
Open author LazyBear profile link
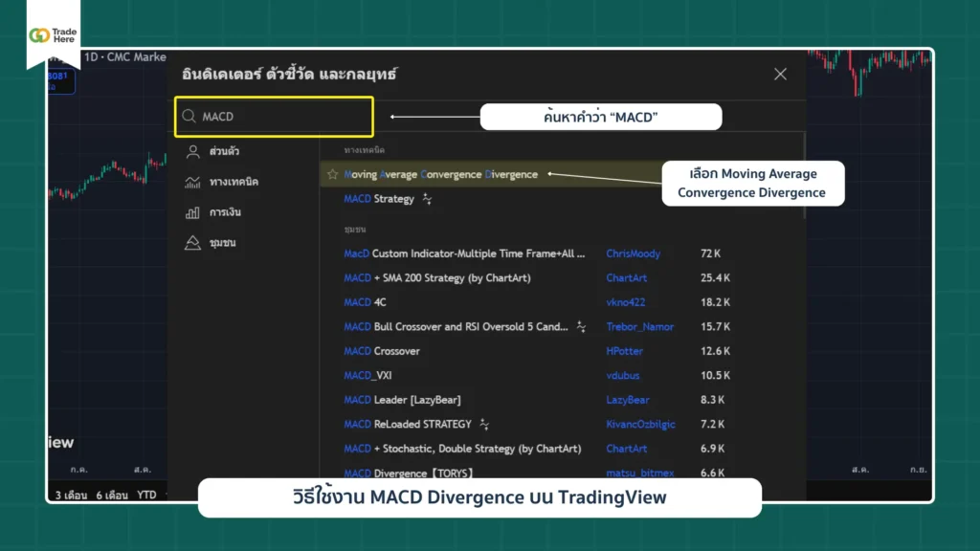pos(628,400)
